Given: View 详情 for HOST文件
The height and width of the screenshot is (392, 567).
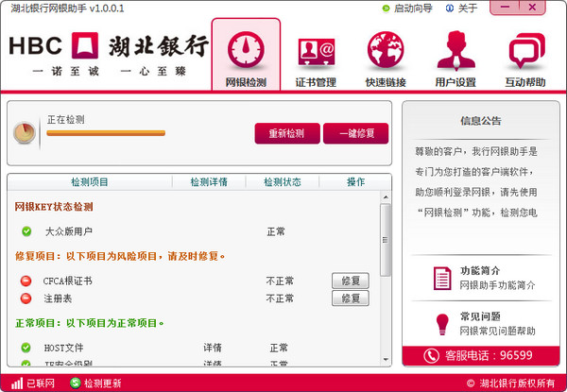Looking at the screenshot, I should click(214, 348).
